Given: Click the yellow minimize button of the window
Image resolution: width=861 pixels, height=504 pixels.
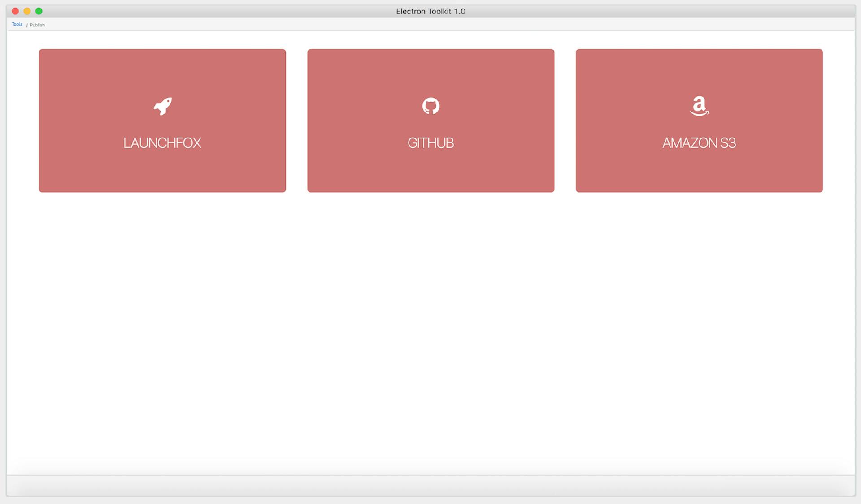Looking at the screenshot, I should coord(27,11).
